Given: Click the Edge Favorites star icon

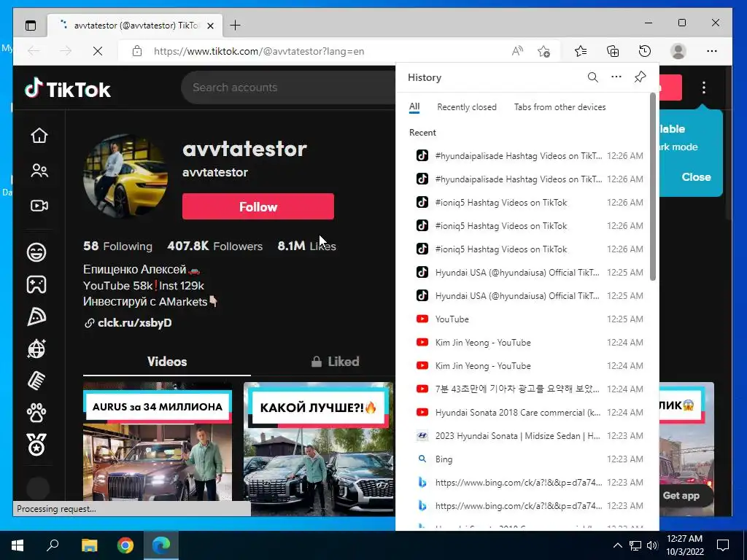Looking at the screenshot, I should 581,51.
